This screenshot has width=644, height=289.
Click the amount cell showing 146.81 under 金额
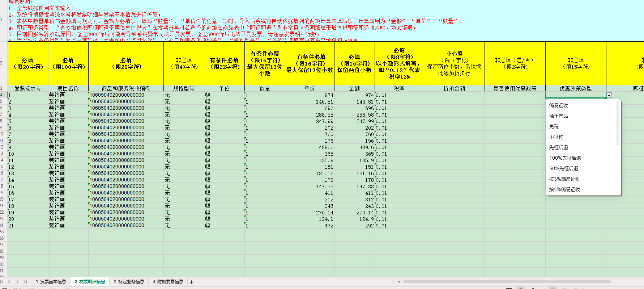[x=354, y=102]
